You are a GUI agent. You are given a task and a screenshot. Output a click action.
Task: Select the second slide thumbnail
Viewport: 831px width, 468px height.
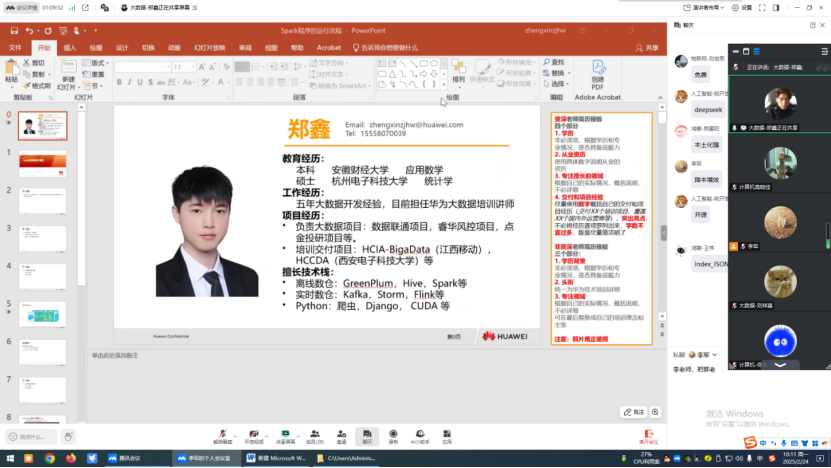[x=42, y=164]
